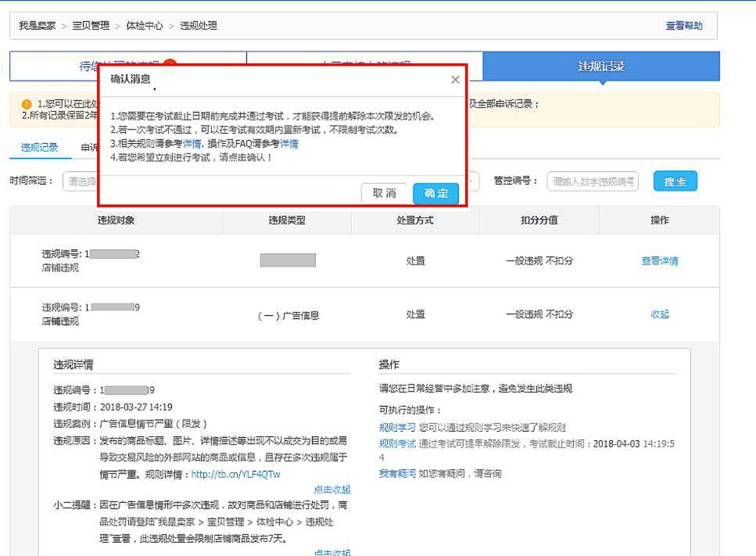The image size is (756, 556).
Task: Open 详情 link after 操作及FAQ请参考
Action: click(x=289, y=144)
